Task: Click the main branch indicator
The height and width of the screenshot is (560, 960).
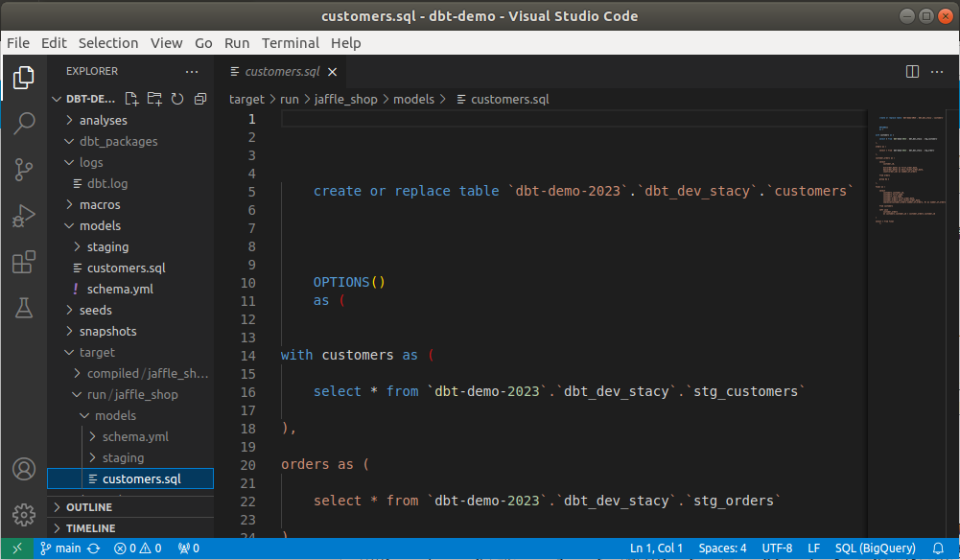Action: 60,548
